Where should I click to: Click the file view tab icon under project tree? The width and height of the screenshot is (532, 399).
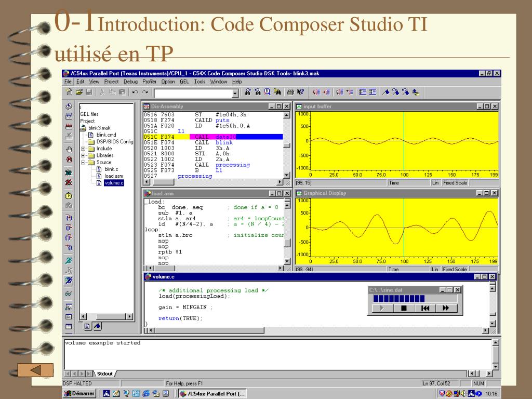tap(87, 326)
